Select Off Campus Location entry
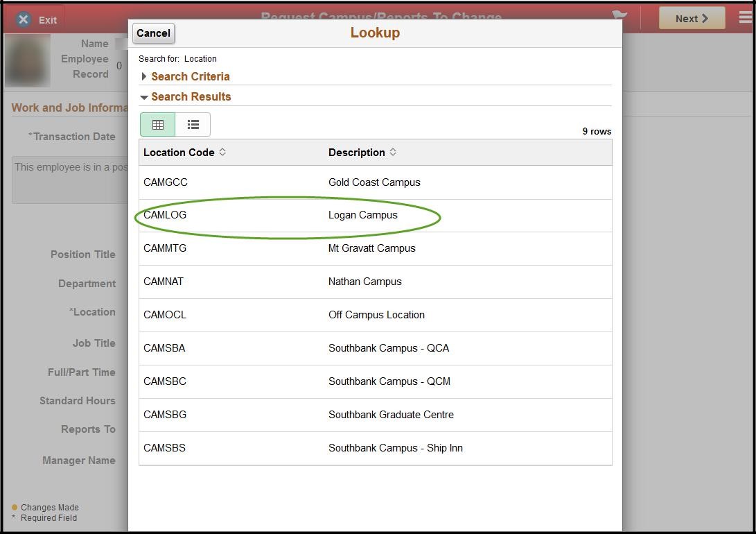The height and width of the screenshot is (534, 756). (x=376, y=315)
